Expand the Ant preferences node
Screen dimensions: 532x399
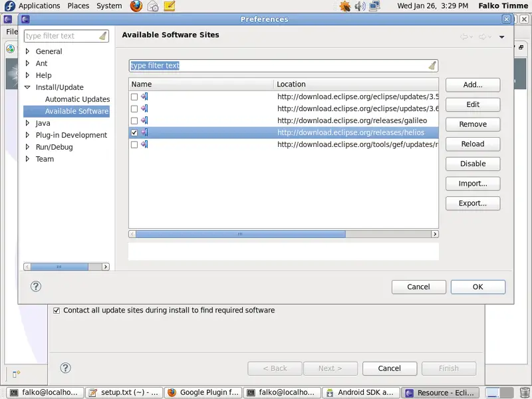click(27, 63)
